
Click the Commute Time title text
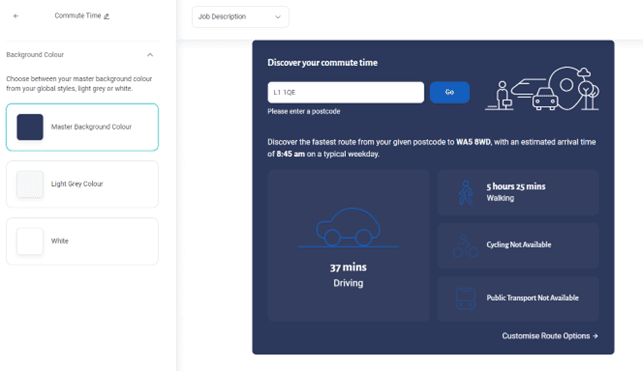pos(78,16)
